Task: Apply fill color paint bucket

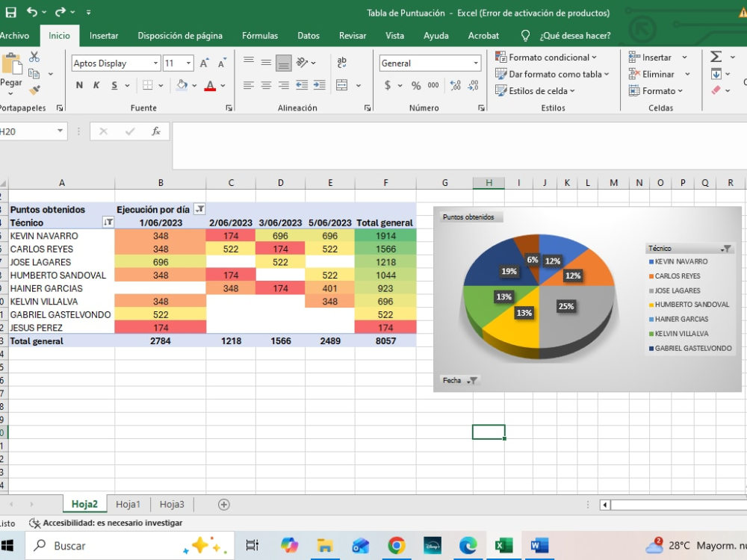Action: [x=182, y=85]
